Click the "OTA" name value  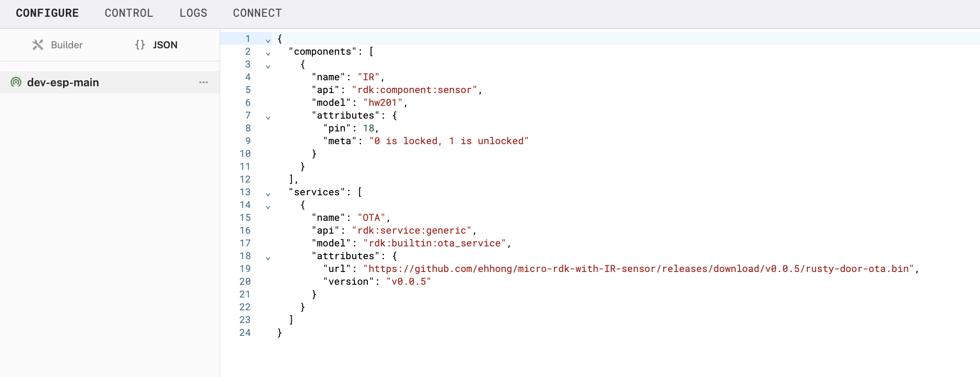point(371,218)
